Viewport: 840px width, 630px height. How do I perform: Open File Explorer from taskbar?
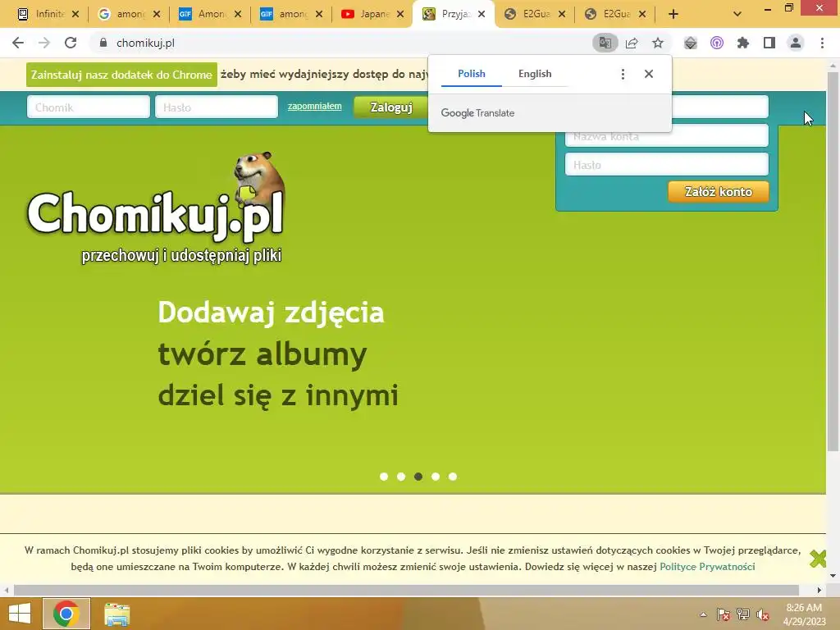point(116,614)
